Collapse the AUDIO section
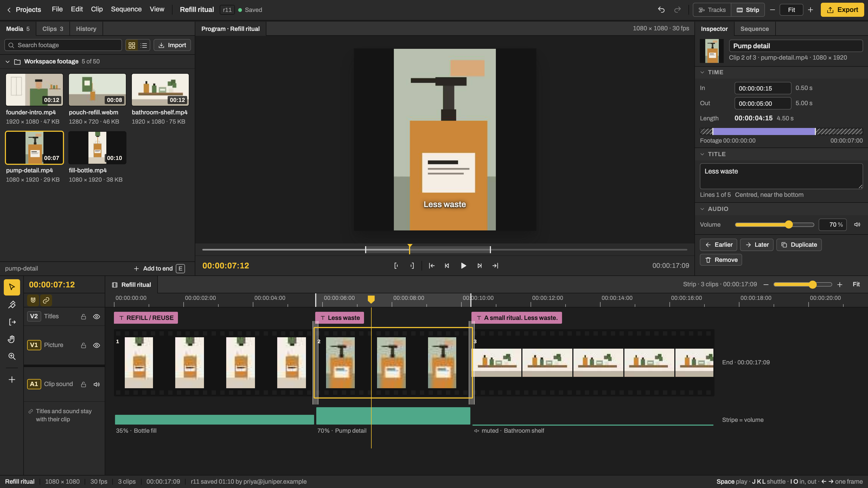Viewport: 868px width, 488px height. [x=702, y=209]
